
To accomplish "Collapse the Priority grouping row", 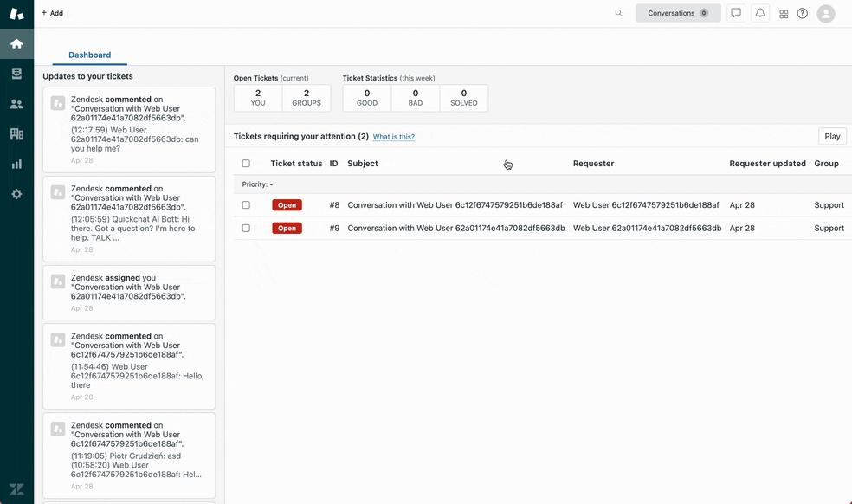I will 257,184.
